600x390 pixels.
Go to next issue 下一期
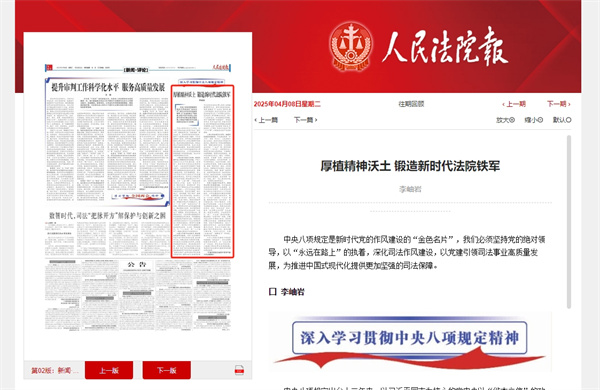(x=559, y=104)
